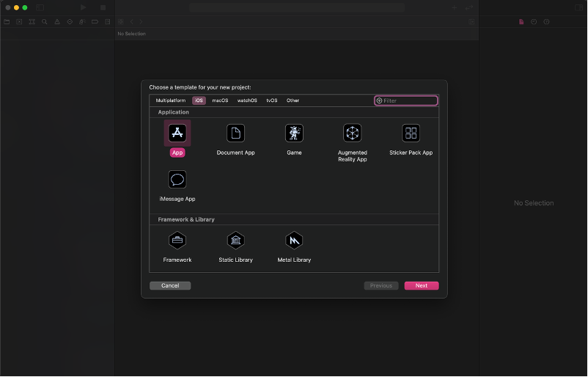Open the Debug navigator
Screen dimensions: 588x377
coord(82,22)
